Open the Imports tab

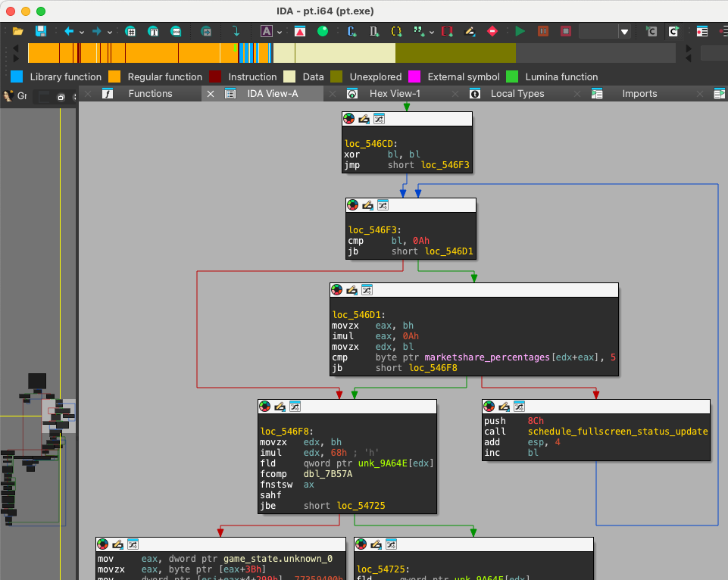[x=639, y=94]
